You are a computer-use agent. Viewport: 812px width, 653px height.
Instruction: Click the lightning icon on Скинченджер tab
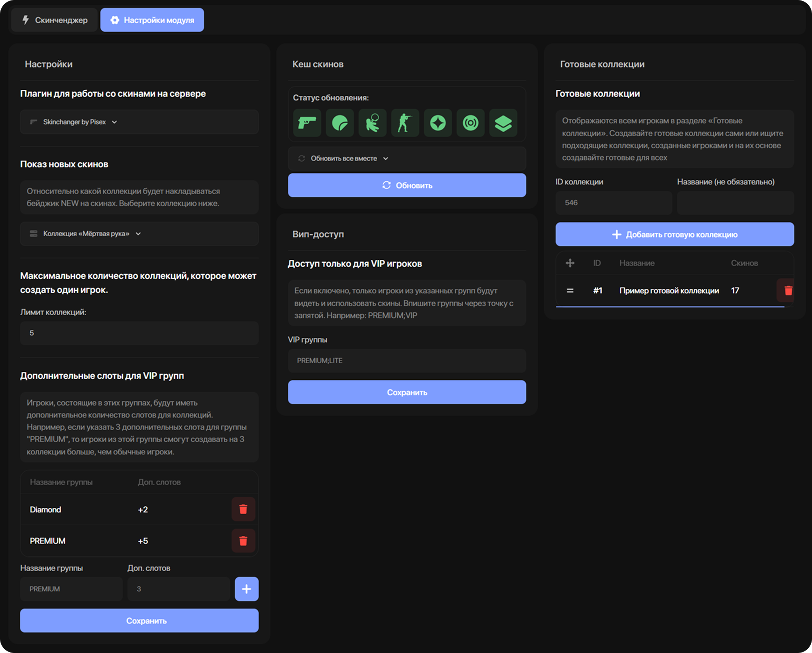(26, 20)
